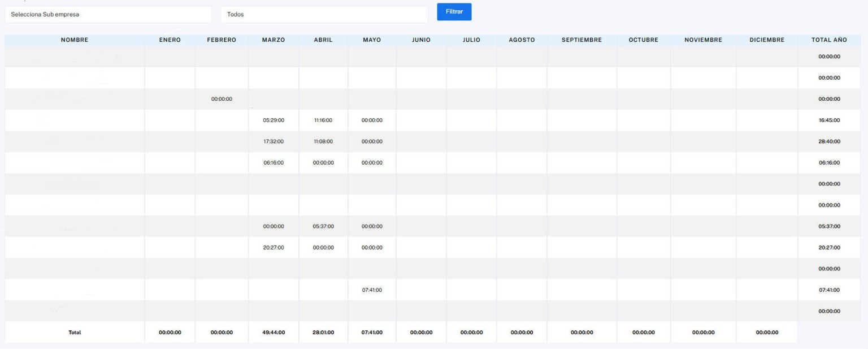868x349 pixels.
Task: Expand the Todos dropdown
Action: coord(324,15)
